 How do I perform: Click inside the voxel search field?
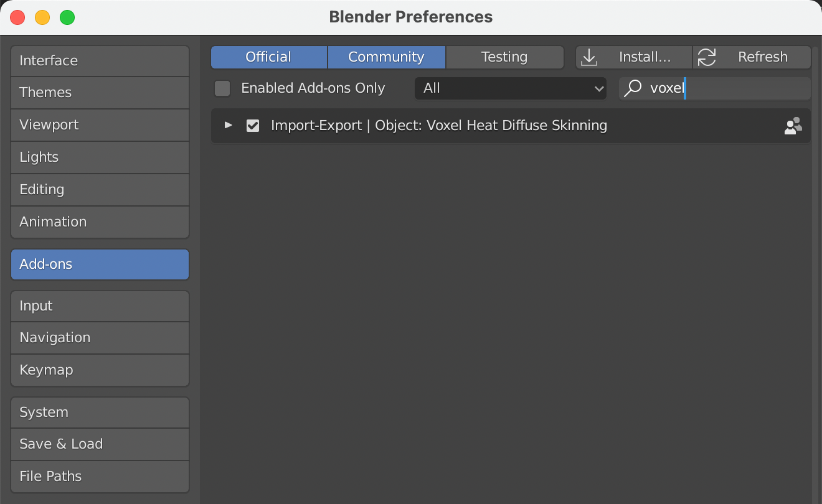pyautogui.click(x=716, y=88)
